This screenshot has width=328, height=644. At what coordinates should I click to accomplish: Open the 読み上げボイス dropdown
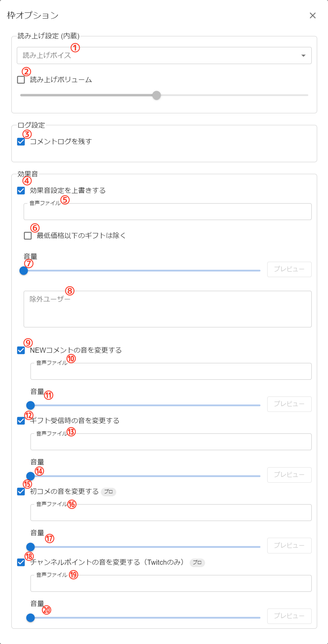(x=164, y=56)
